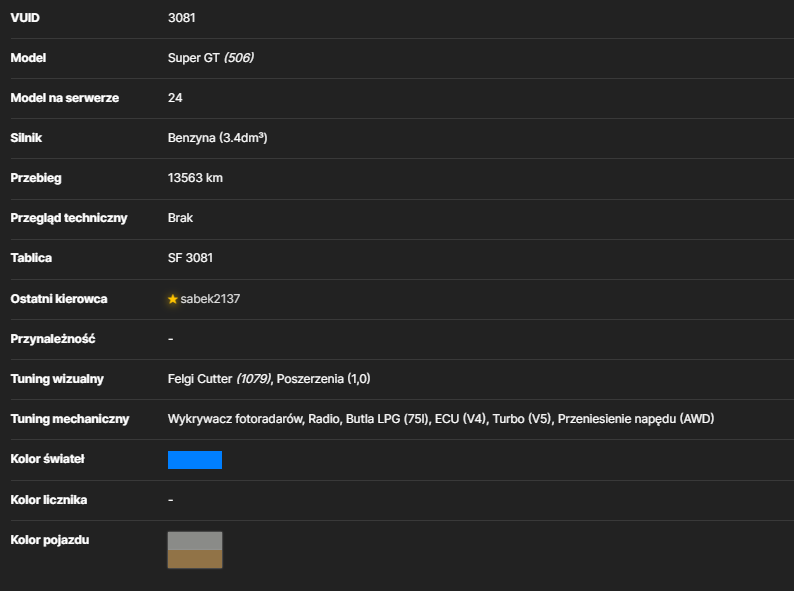Screen dimensions: 794x591
Task: Click the Przynależność label
Action: point(53,339)
